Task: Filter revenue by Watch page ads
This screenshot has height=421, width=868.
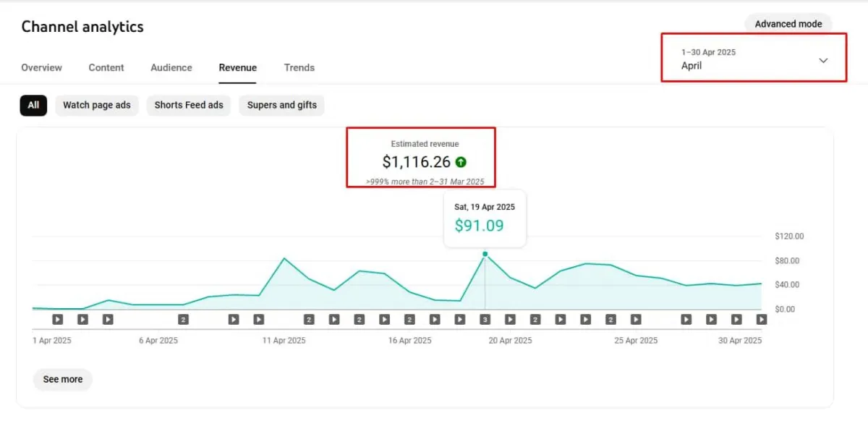Action: click(x=97, y=105)
